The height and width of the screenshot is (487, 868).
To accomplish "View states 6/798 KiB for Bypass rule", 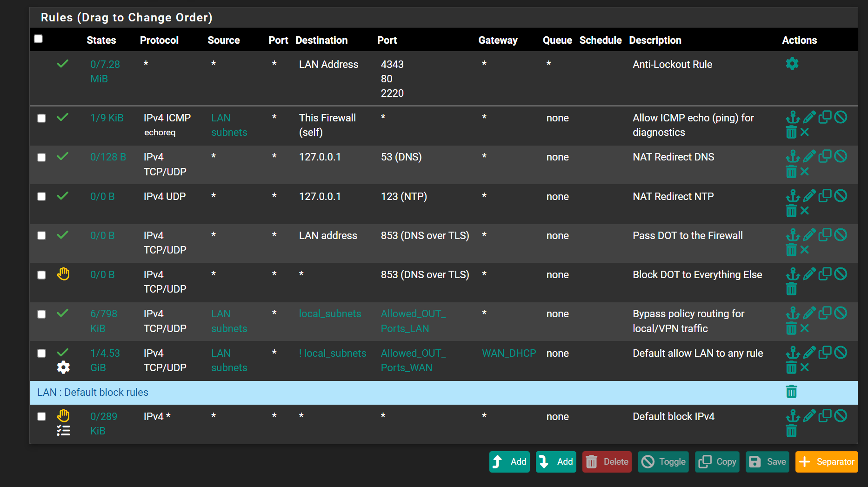I will click(104, 321).
